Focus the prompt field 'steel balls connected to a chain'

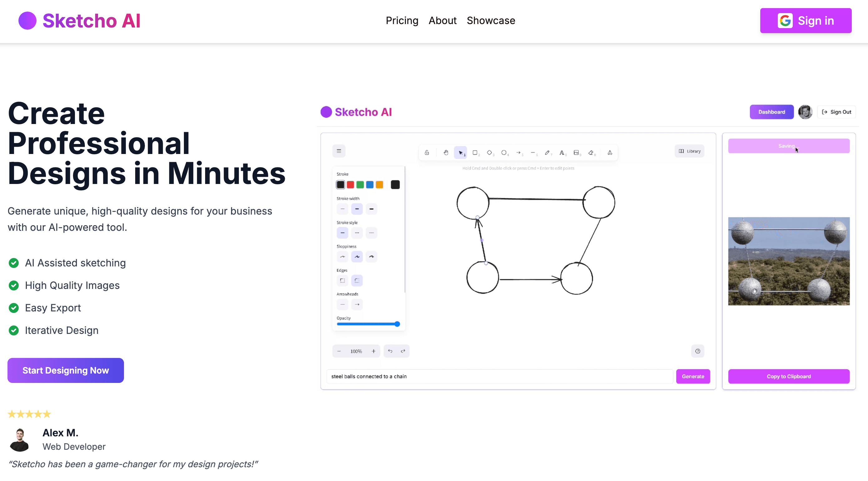tap(500, 376)
